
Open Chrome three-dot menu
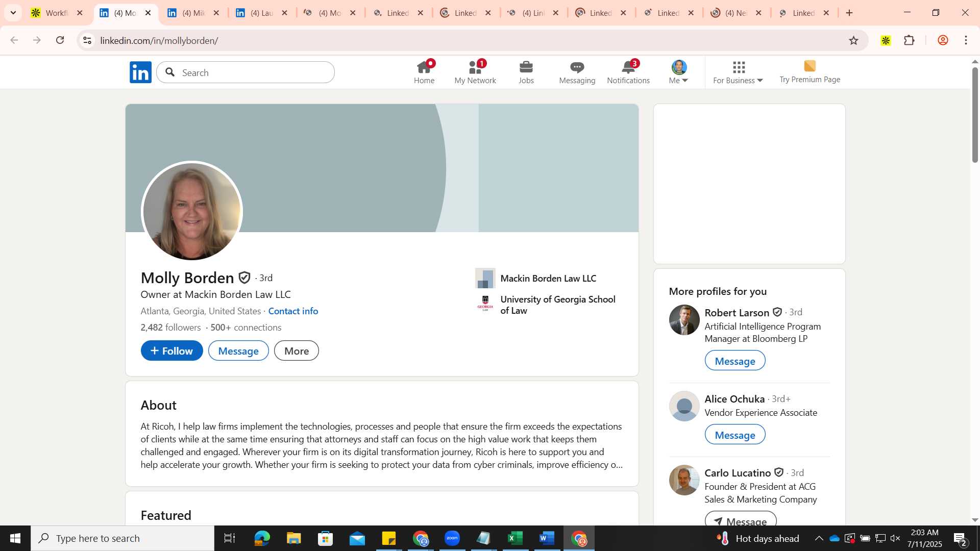tap(966, 40)
